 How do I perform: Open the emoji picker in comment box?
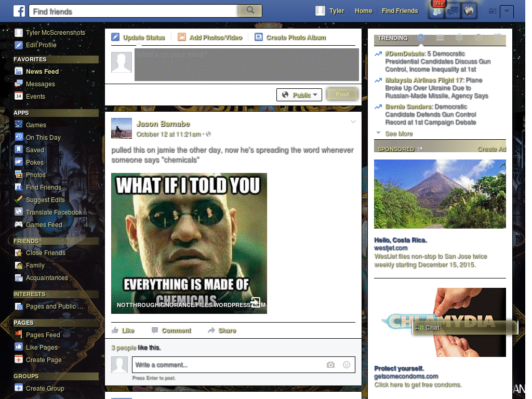347,365
